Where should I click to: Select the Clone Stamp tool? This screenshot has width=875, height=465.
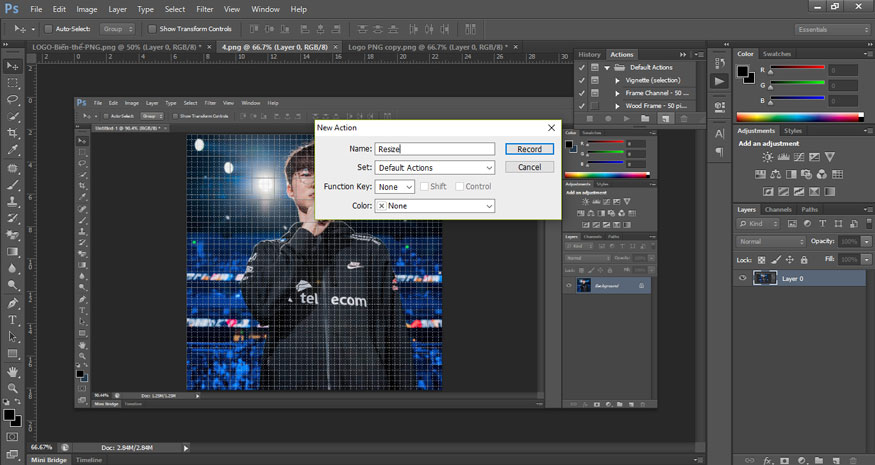click(12, 202)
